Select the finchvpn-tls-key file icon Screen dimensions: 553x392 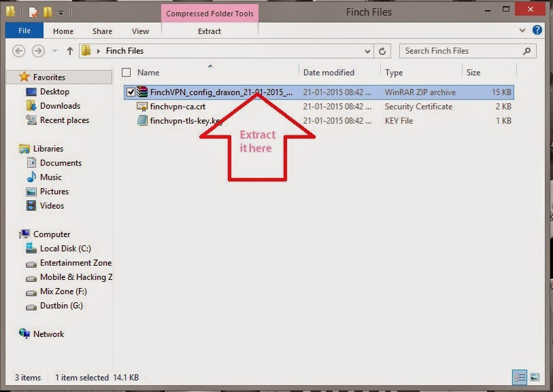tap(142, 121)
